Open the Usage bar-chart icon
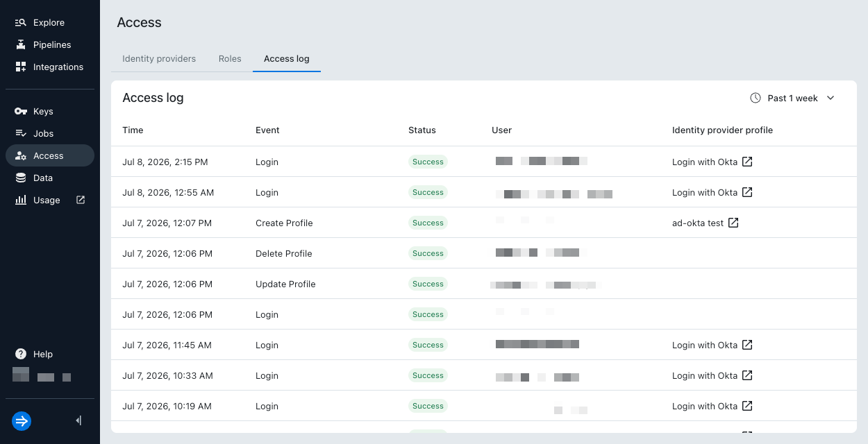Viewport: 868px width, 444px height. coord(21,200)
